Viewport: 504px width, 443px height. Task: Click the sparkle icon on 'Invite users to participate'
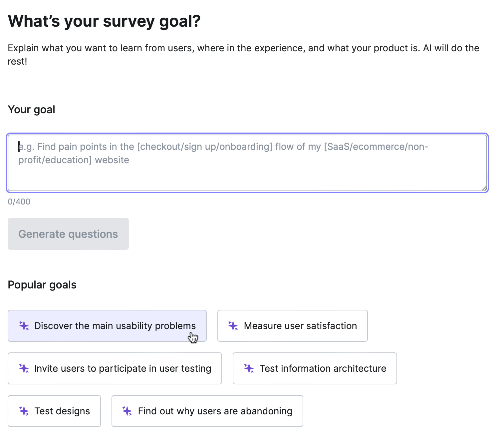23,368
